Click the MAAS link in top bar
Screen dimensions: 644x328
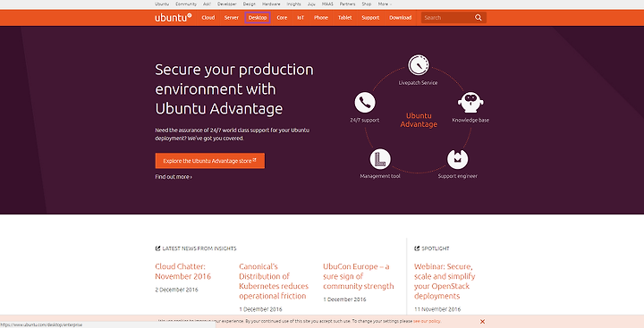pyautogui.click(x=327, y=4)
